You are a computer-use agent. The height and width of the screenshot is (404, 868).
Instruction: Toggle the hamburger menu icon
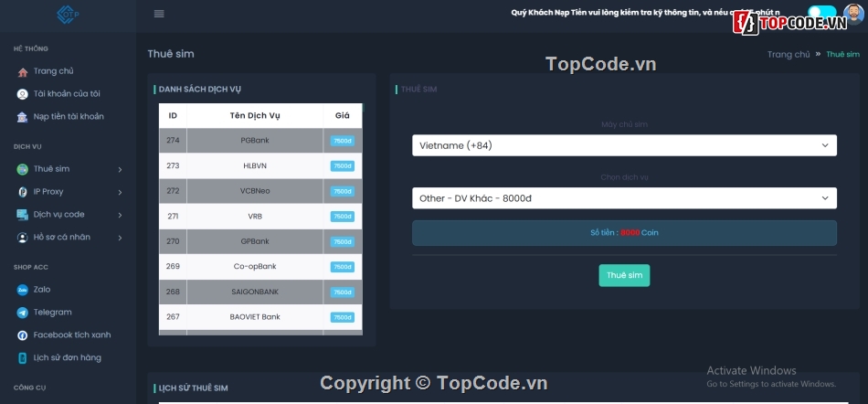pyautogui.click(x=159, y=14)
